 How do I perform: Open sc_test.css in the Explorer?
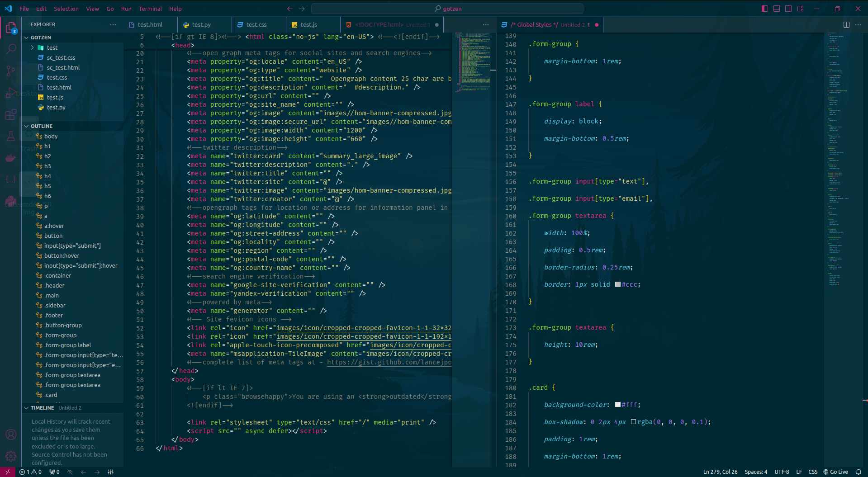coord(61,58)
